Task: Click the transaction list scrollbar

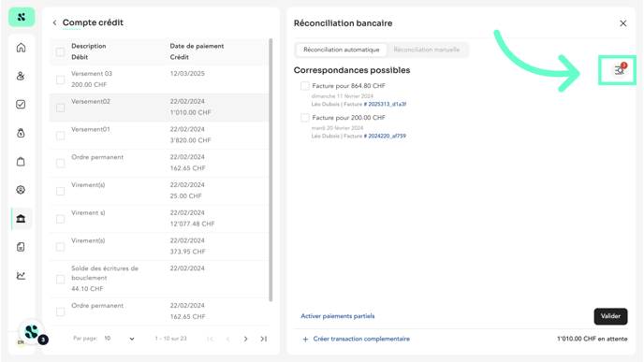Action: [x=271, y=170]
